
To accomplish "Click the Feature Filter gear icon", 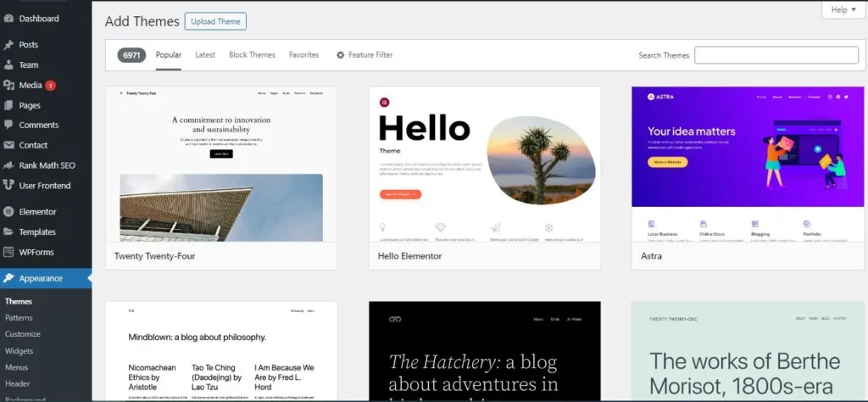I will click(341, 55).
